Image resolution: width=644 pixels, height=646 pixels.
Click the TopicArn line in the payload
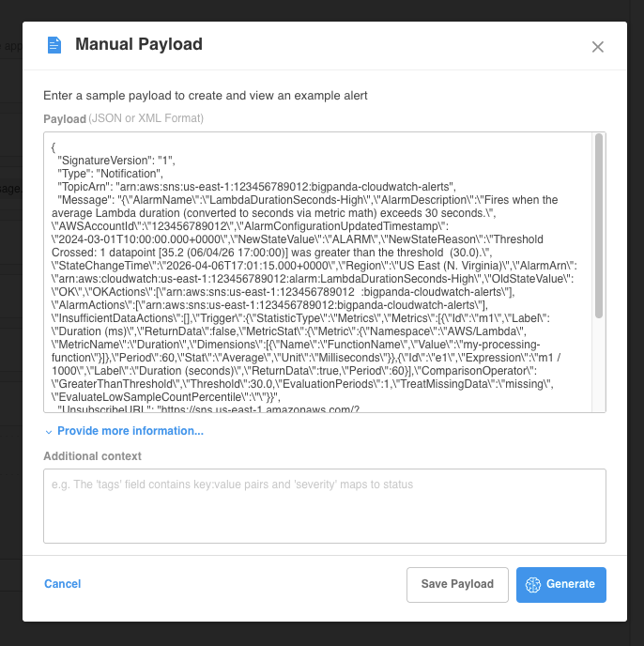255,187
